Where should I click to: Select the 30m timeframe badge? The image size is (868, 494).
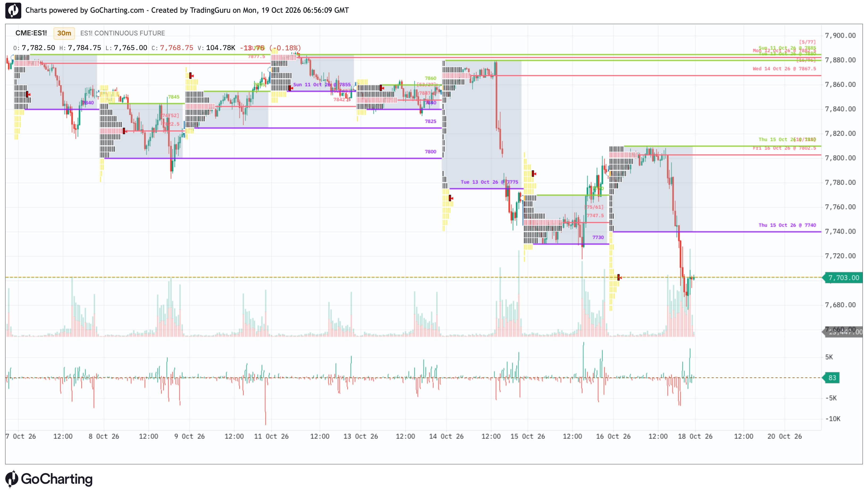[x=64, y=33]
